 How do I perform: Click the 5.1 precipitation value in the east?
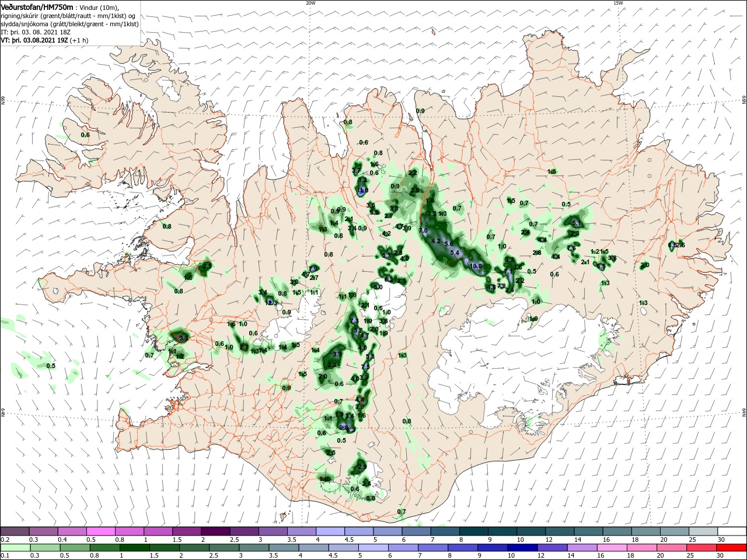(x=577, y=223)
